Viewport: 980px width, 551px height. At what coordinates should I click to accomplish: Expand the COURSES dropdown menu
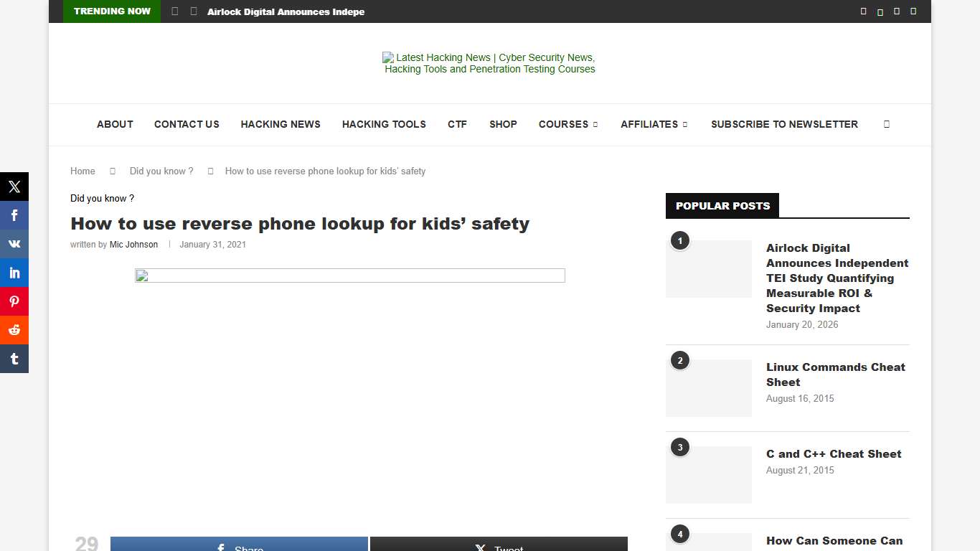(x=567, y=124)
